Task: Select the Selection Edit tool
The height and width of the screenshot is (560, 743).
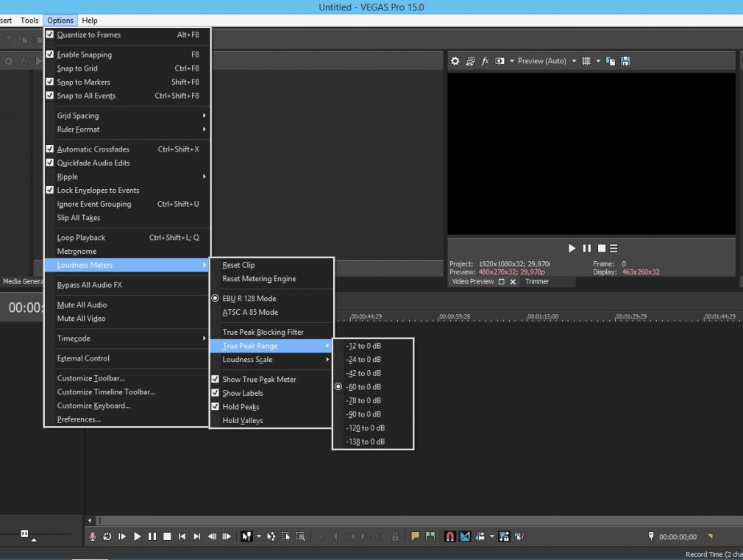Action: tap(285, 536)
